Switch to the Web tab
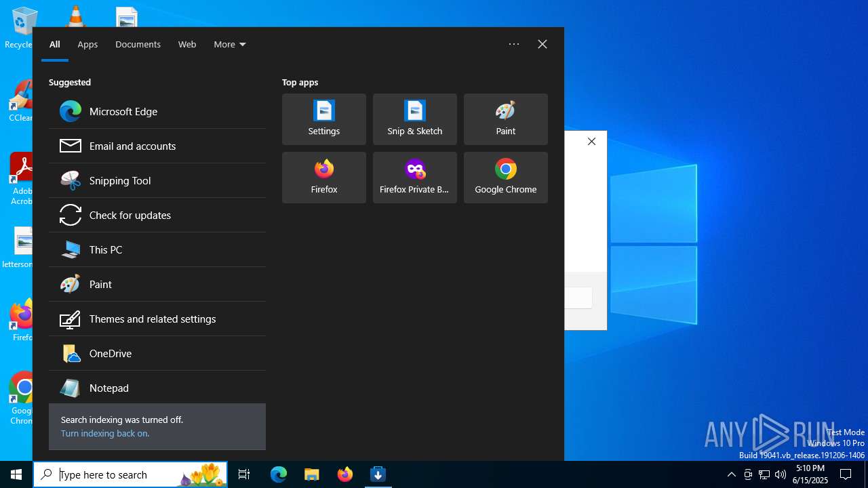The image size is (868, 488). pos(187,44)
